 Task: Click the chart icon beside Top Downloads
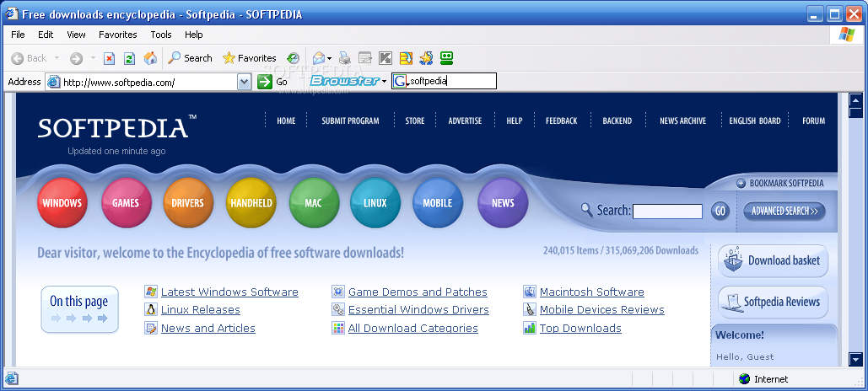[530, 328]
